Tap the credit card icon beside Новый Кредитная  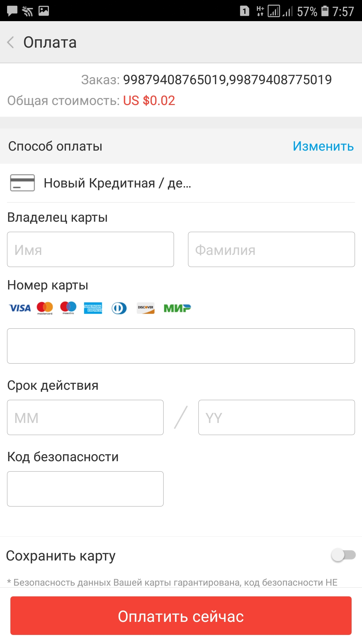[22, 183]
